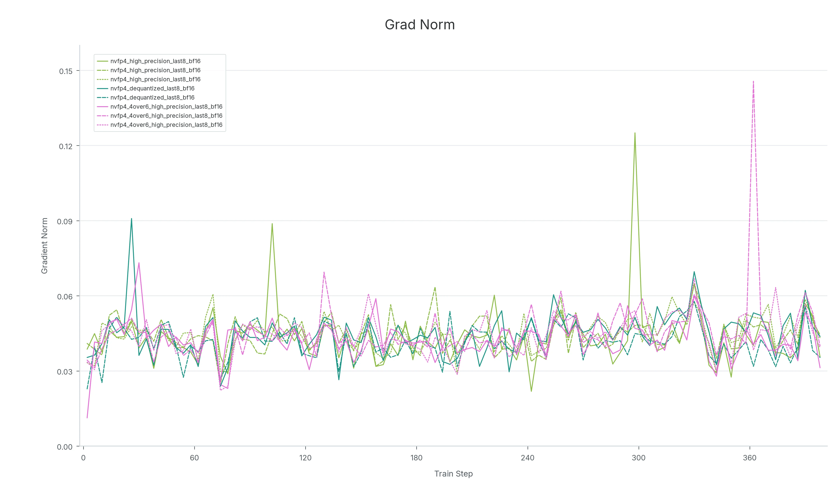Image resolution: width=840 pixels, height=504 pixels.
Task: Click the Train Step x-axis label
Action: coord(454,474)
